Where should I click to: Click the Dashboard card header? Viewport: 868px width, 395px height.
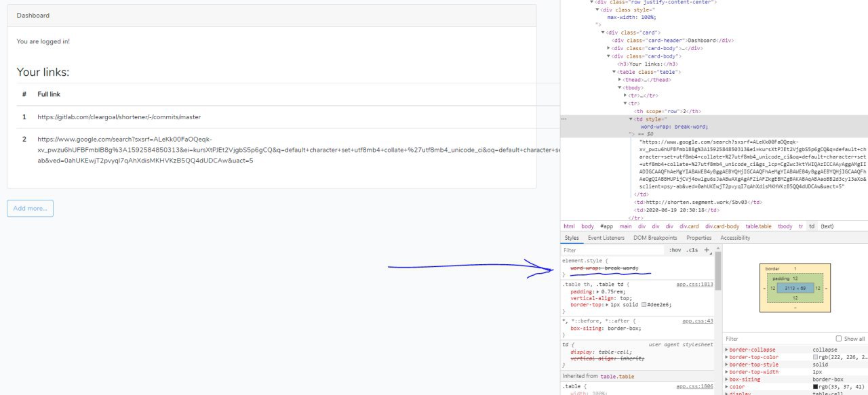(271, 16)
